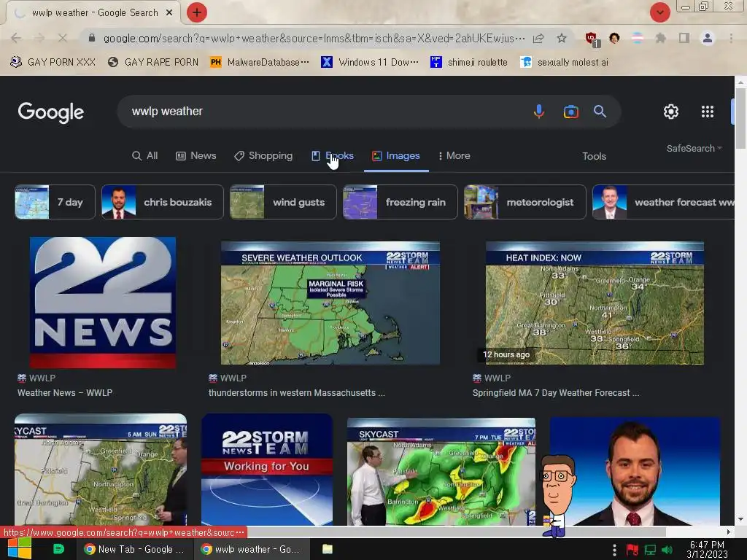Open volume speaker tray icon
Image resolution: width=747 pixels, height=560 pixels.
click(x=667, y=550)
